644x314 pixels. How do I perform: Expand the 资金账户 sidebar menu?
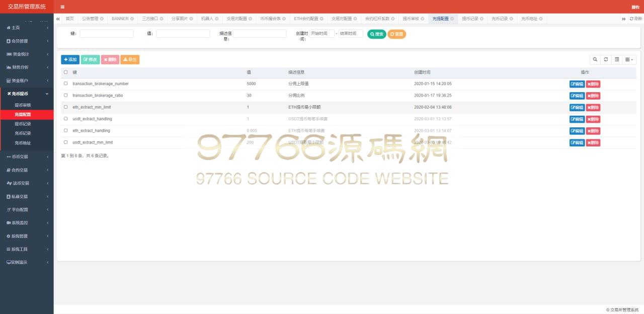(27, 81)
